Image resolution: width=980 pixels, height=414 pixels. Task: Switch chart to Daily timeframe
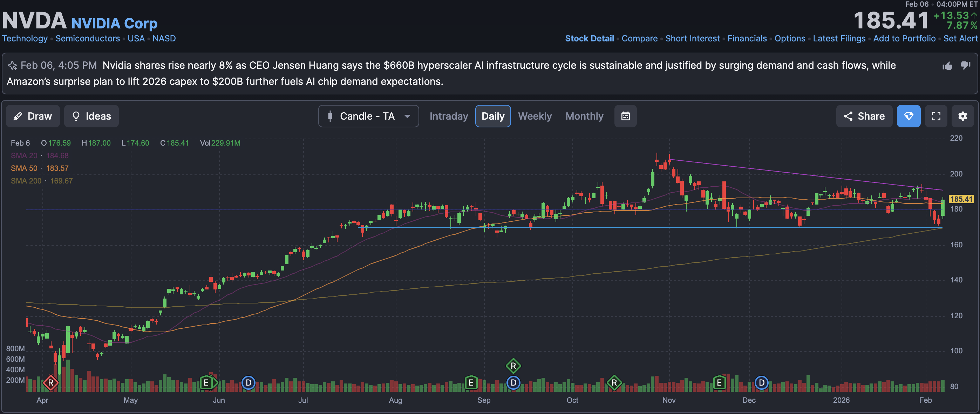coord(493,116)
